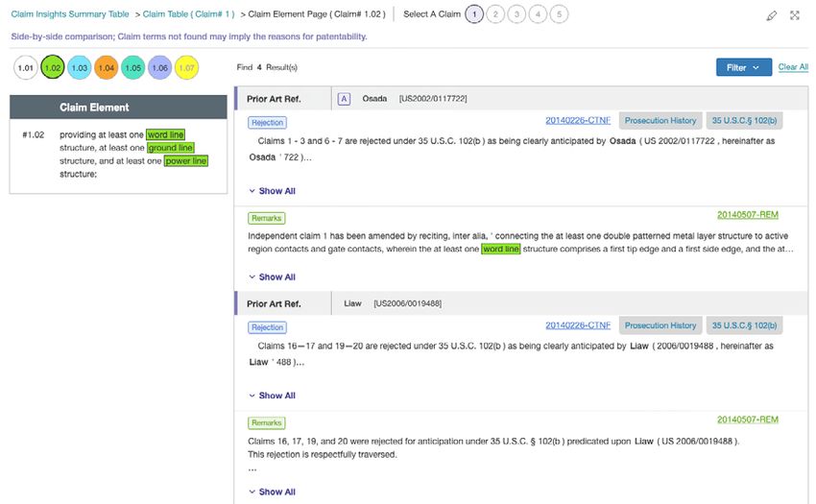Image resolution: width=816 pixels, height=504 pixels.
Task: Select yellow claim element 1.07 bubble
Action: click(x=187, y=68)
